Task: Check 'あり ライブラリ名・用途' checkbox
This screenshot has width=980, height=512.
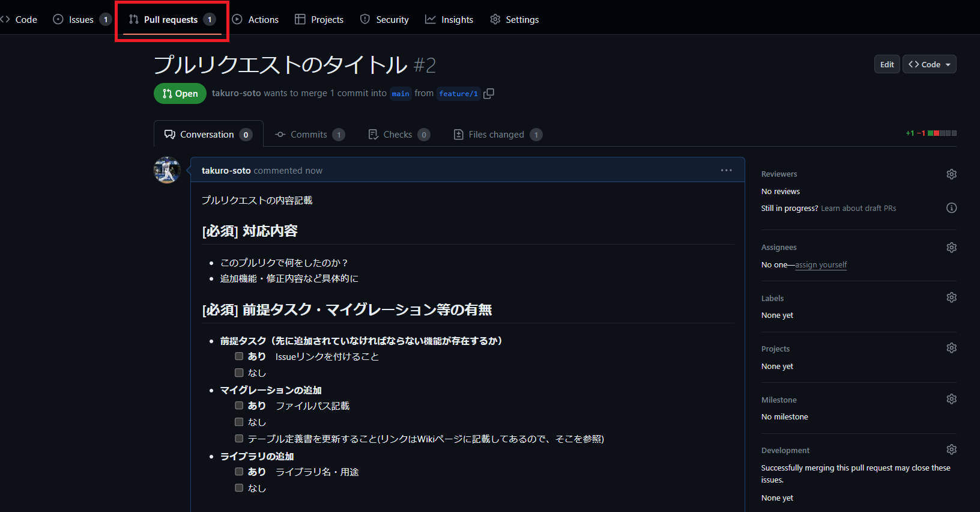Action: point(239,472)
